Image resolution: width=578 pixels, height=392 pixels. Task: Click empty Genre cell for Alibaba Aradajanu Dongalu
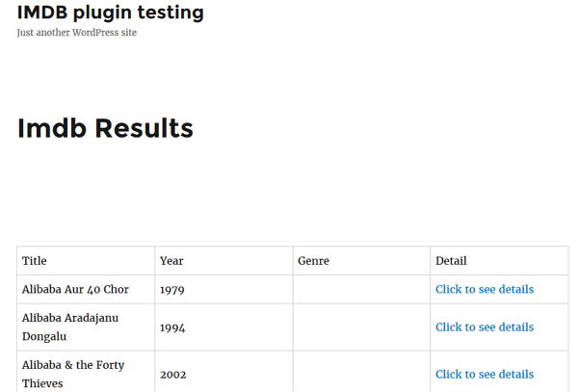click(361, 327)
